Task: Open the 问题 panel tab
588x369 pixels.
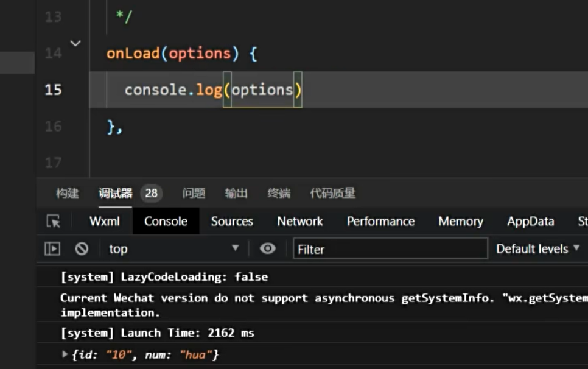Action: (x=194, y=194)
